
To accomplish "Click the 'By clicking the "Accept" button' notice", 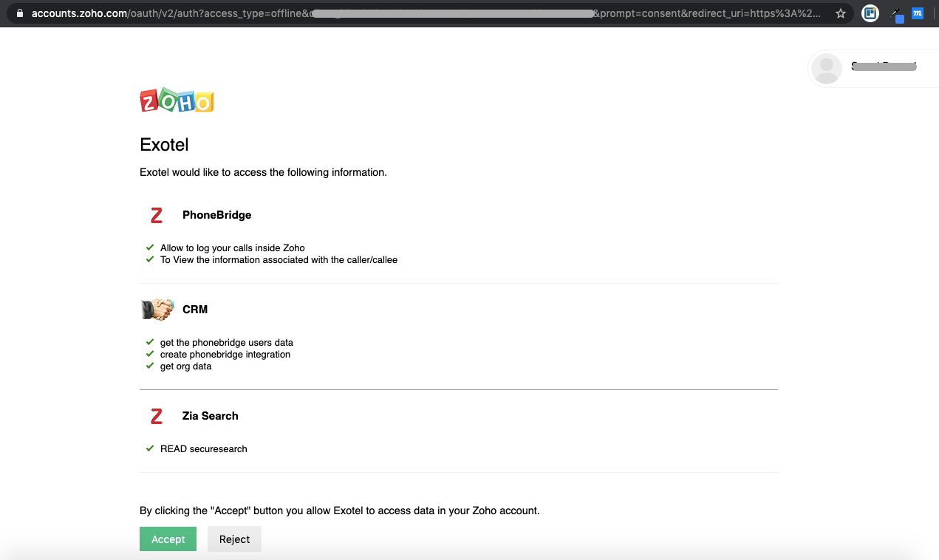I will coord(340,511).
